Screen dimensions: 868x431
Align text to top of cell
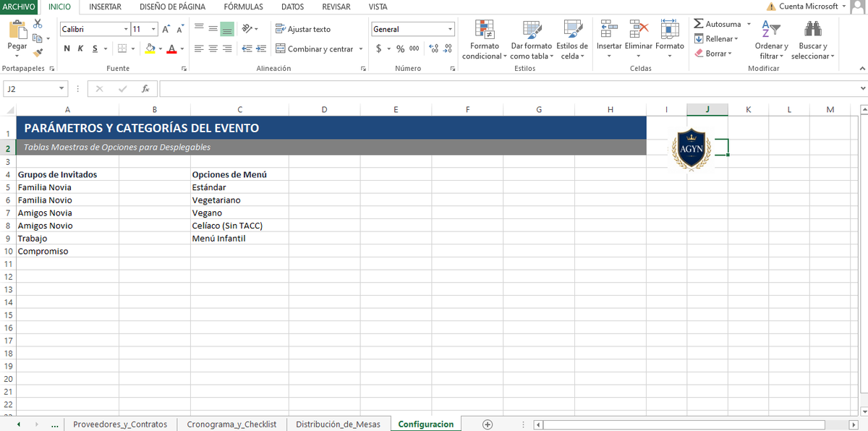click(x=198, y=29)
